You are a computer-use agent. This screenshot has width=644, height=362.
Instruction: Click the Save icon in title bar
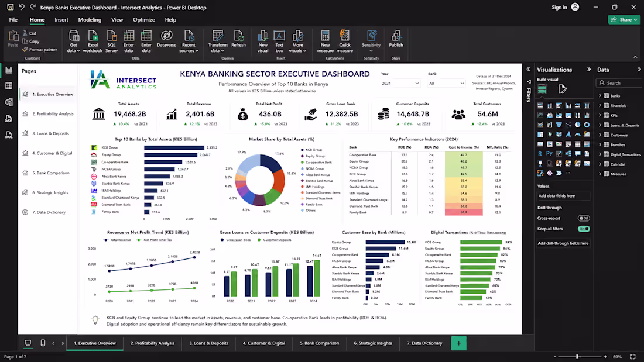[11, 7]
